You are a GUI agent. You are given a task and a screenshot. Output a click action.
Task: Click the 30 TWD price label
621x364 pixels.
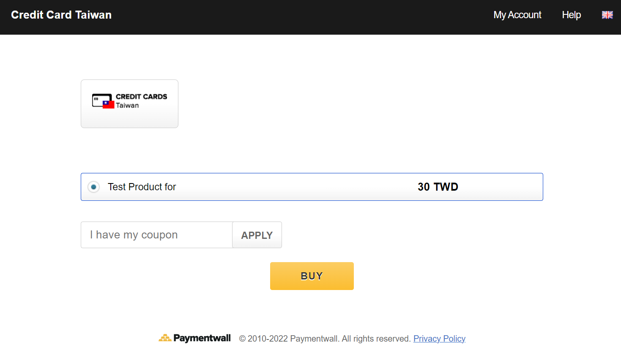[x=438, y=186]
